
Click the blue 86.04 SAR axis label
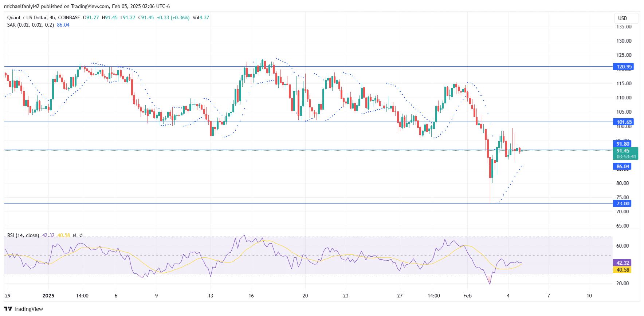coord(623,166)
